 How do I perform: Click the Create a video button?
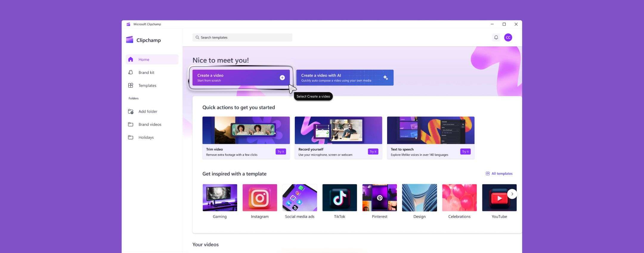click(241, 78)
